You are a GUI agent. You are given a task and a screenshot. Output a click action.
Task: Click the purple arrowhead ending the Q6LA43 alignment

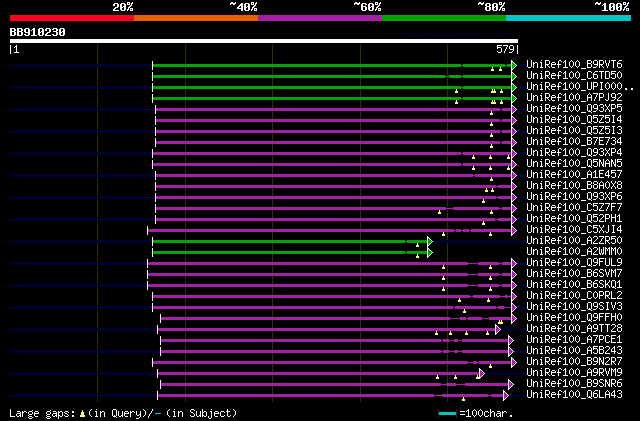click(x=506, y=396)
